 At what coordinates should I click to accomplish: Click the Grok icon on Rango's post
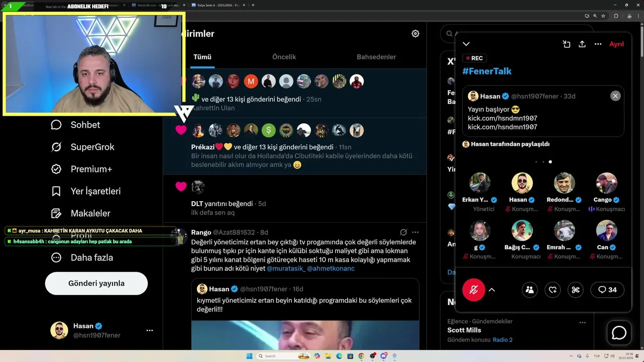[x=403, y=232]
